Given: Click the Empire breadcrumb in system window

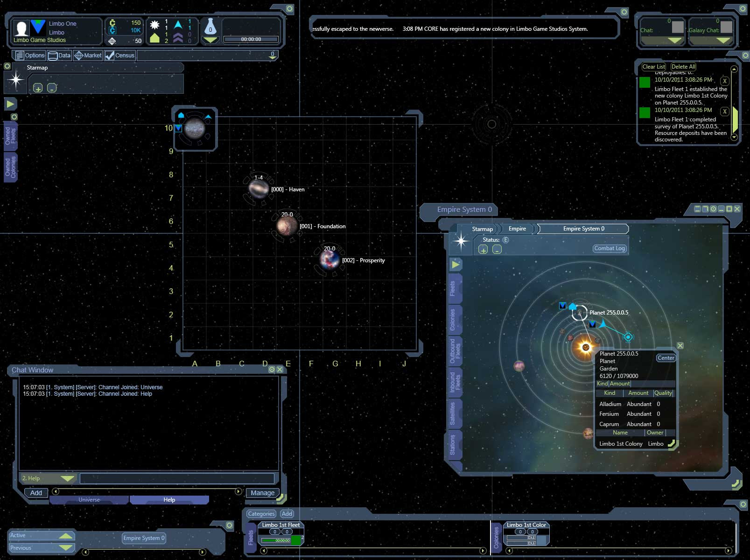Looking at the screenshot, I should tap(517, 229).
